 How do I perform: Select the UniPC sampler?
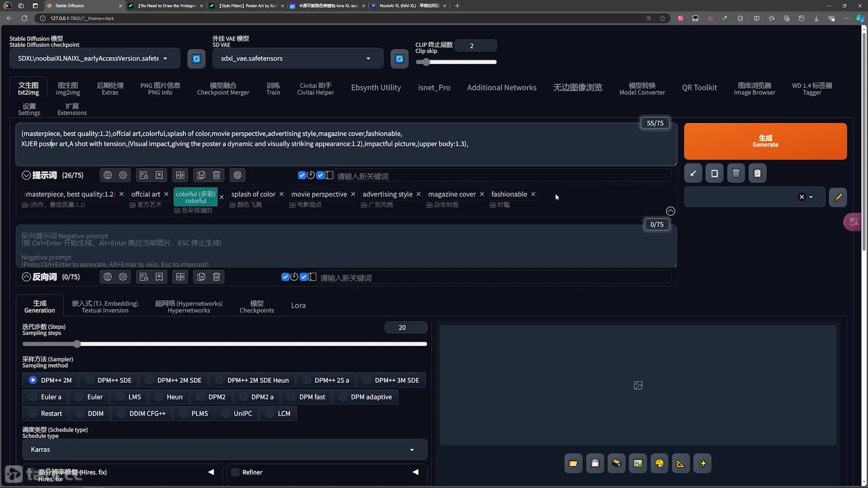[x=237, y=413]
